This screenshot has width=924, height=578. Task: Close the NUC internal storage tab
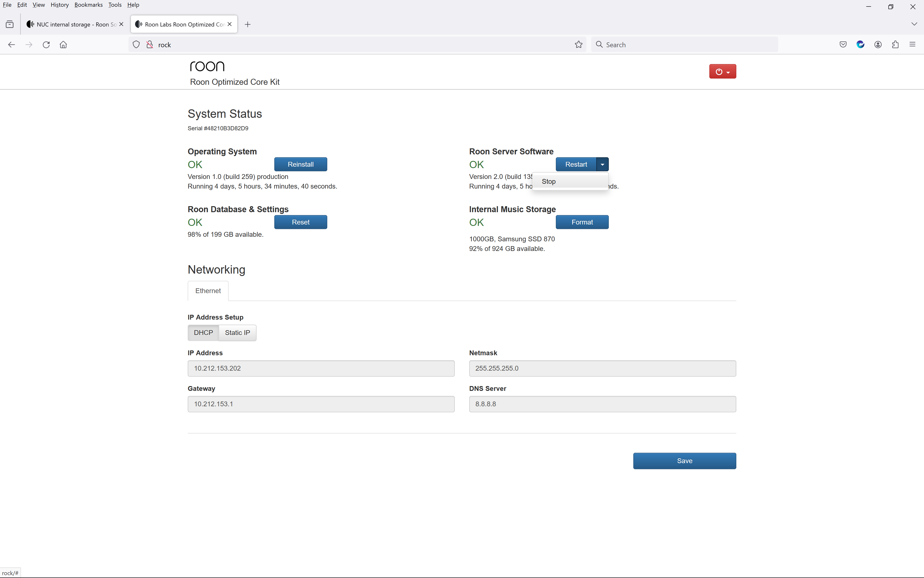pos(122,24)
